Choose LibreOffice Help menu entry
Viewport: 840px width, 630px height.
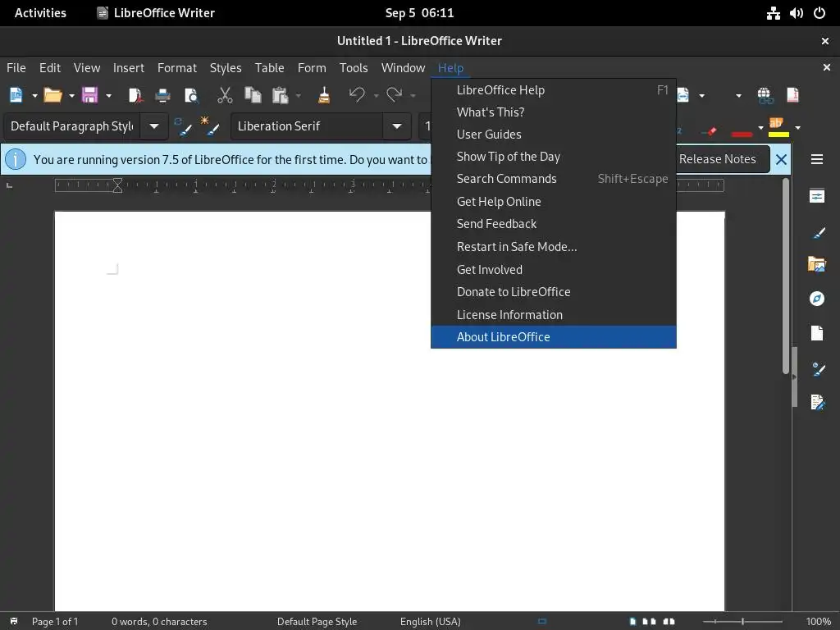554,90
